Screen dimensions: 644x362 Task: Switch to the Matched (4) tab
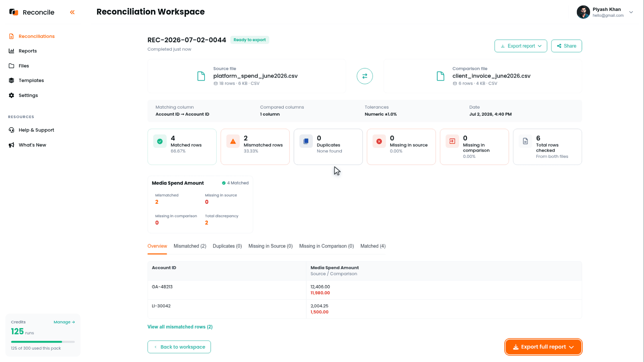tap(373, 246)
